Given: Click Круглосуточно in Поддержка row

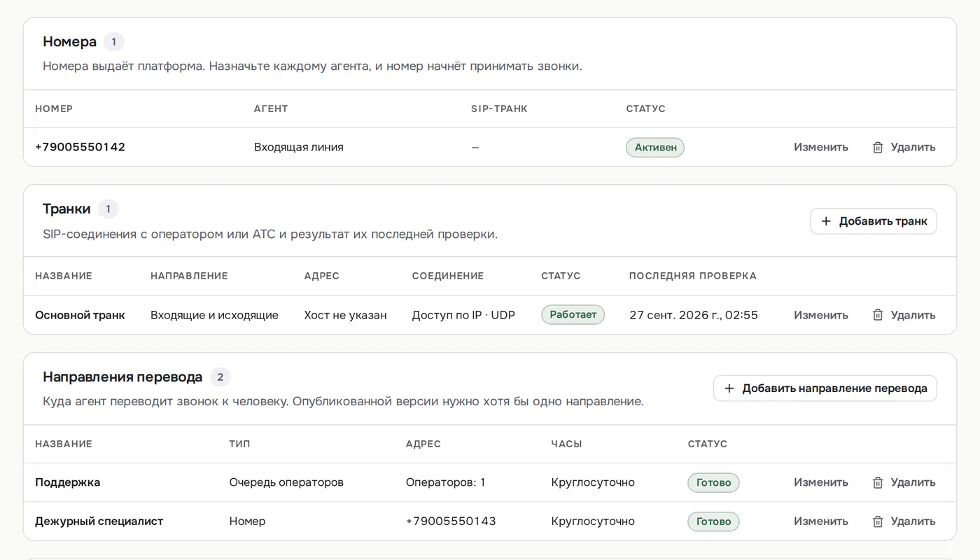Looking at the screenshot, I should click(x=593, y=482).
